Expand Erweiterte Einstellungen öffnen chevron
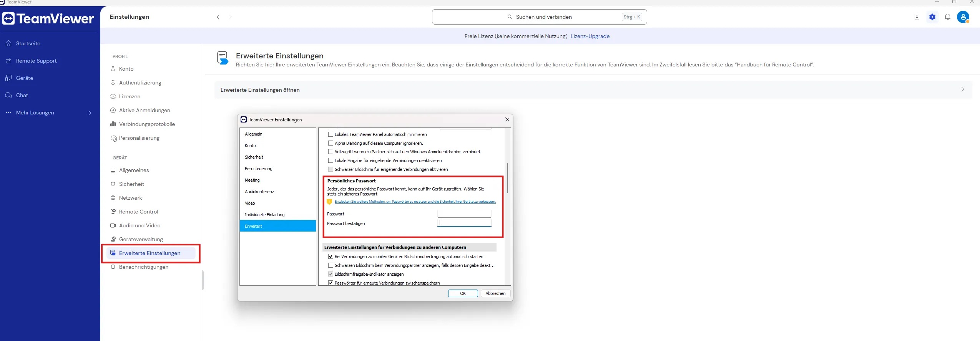 [x=962, y=89]
